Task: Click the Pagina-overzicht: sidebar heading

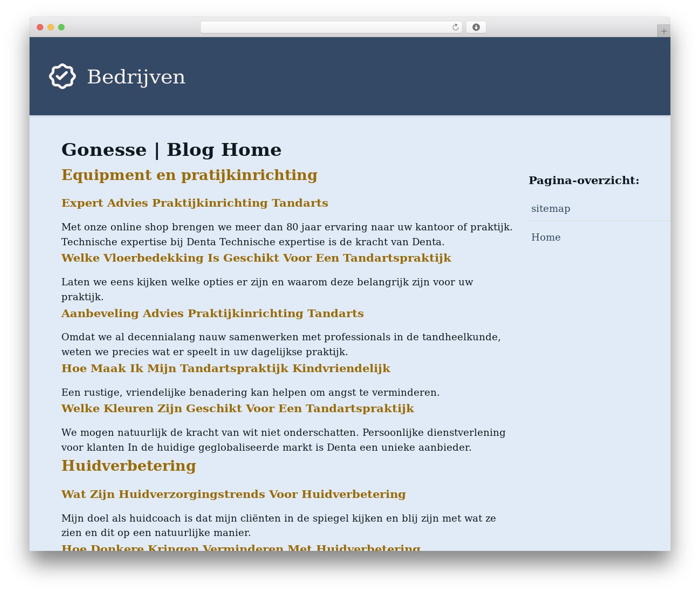Action: pos(584,180)
